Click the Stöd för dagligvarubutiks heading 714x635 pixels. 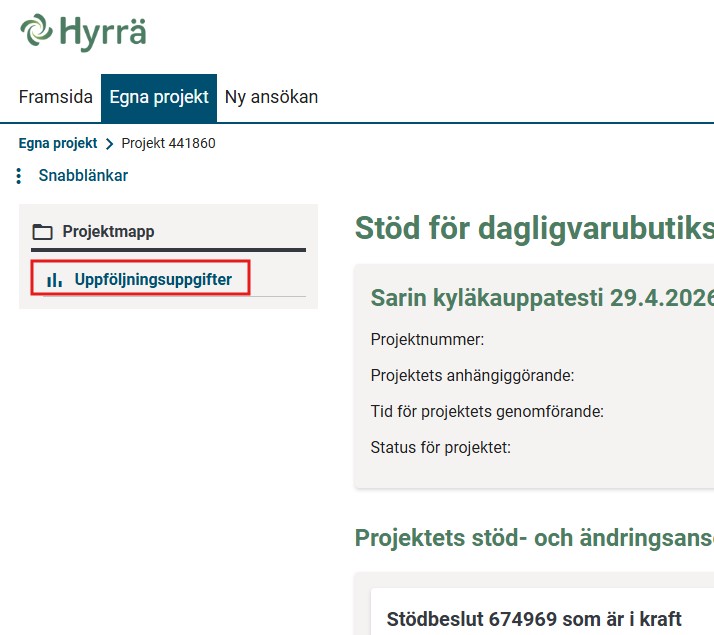[x=534, y=228]
